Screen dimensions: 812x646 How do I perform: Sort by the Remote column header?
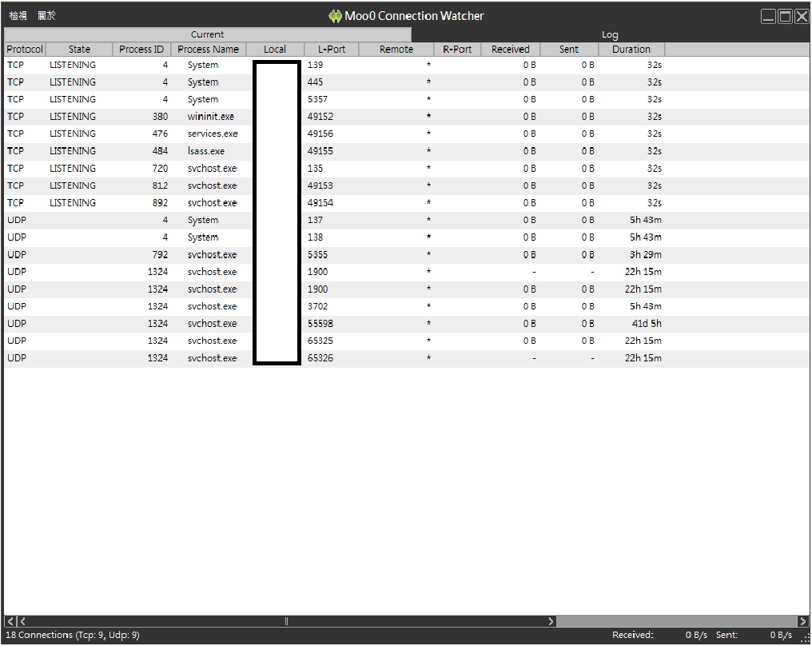coord(396,50)
